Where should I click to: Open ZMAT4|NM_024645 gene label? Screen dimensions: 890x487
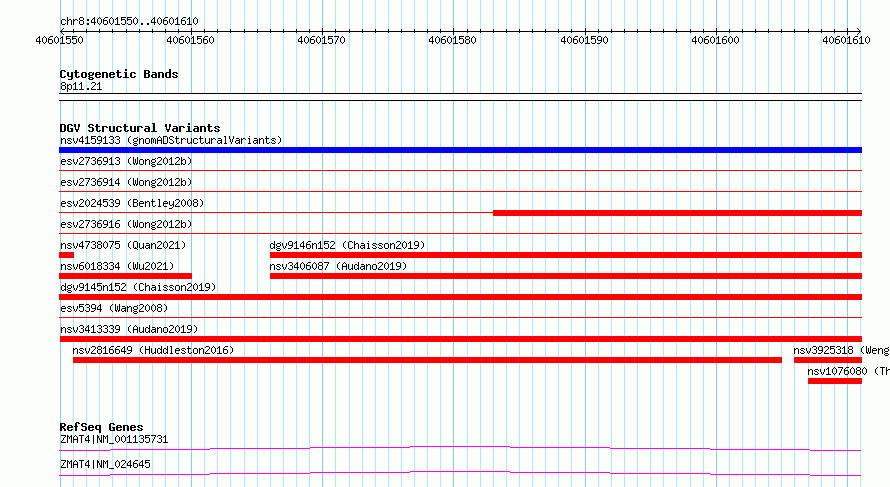(106, 464)
